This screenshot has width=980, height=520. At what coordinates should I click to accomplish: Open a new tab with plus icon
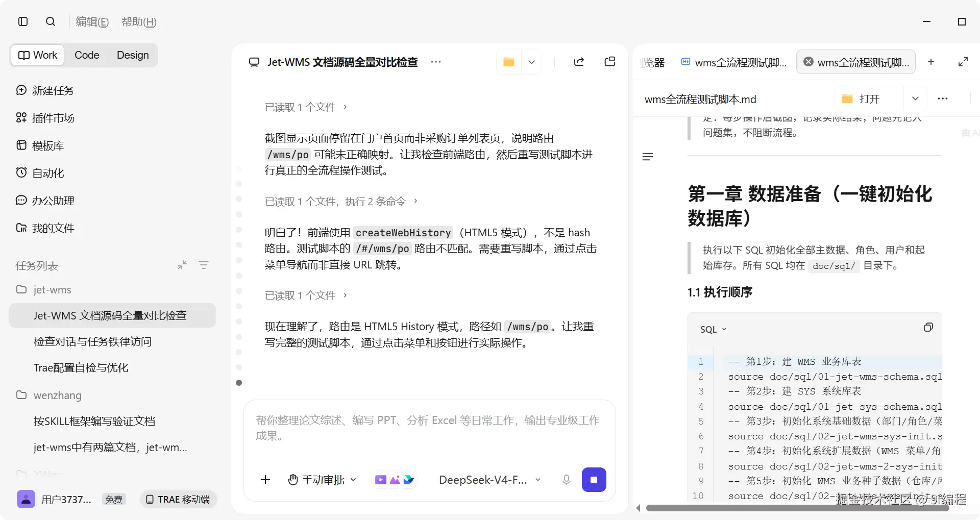click(931, 62)
